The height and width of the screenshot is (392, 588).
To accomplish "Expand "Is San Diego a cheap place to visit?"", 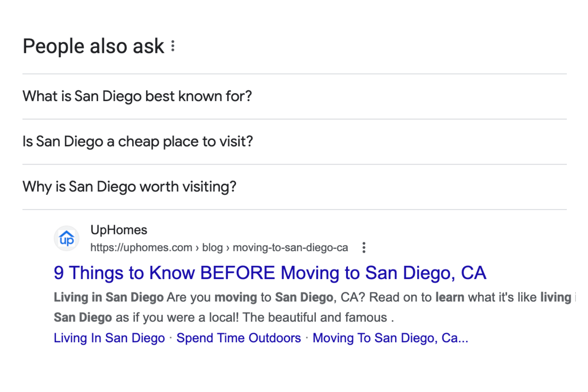I will [138, 141].
